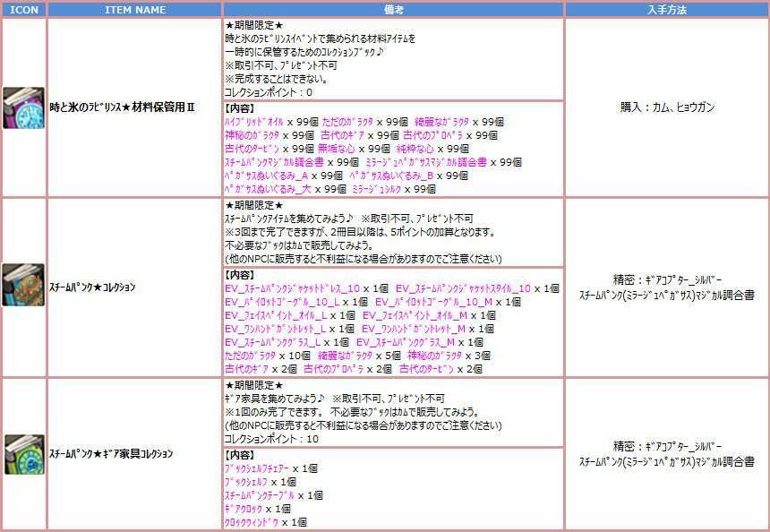Click the 入手方法 column header
The image size is (770, 532).
click(667, 9)
